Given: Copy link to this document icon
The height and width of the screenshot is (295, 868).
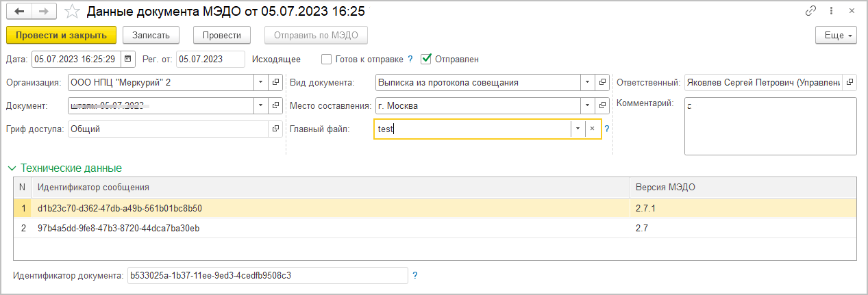Looking at the screenshot, I should click(812, 12).
